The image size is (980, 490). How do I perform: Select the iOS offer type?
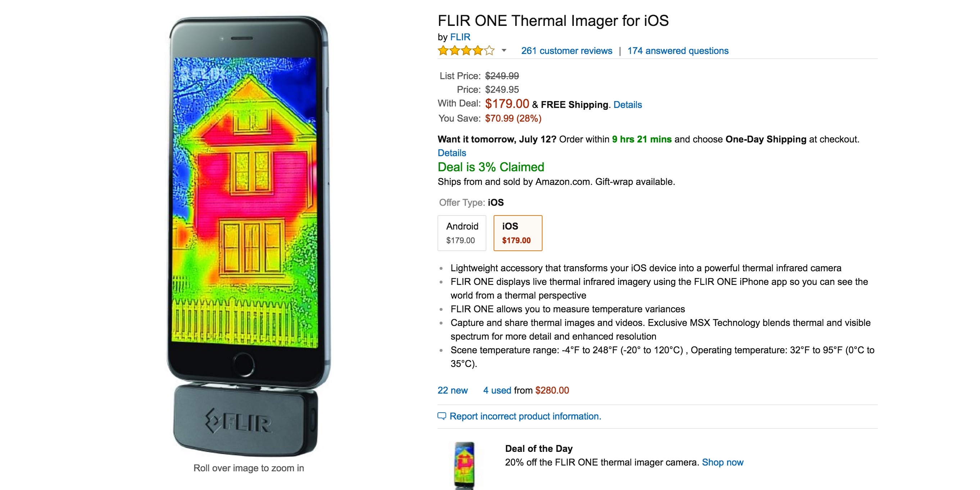pyautogui.click(x=517, y=233)
